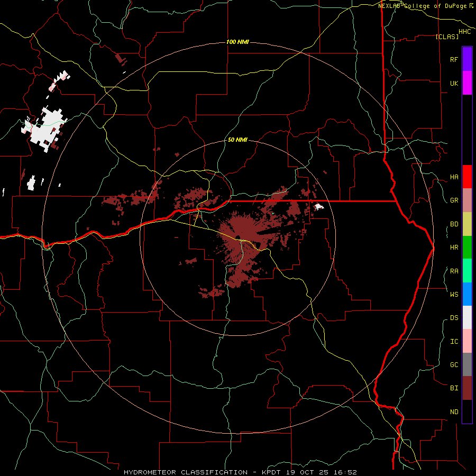Click the [CLAS] units label
The image size is (476, 476).
[x=447, y=36]
